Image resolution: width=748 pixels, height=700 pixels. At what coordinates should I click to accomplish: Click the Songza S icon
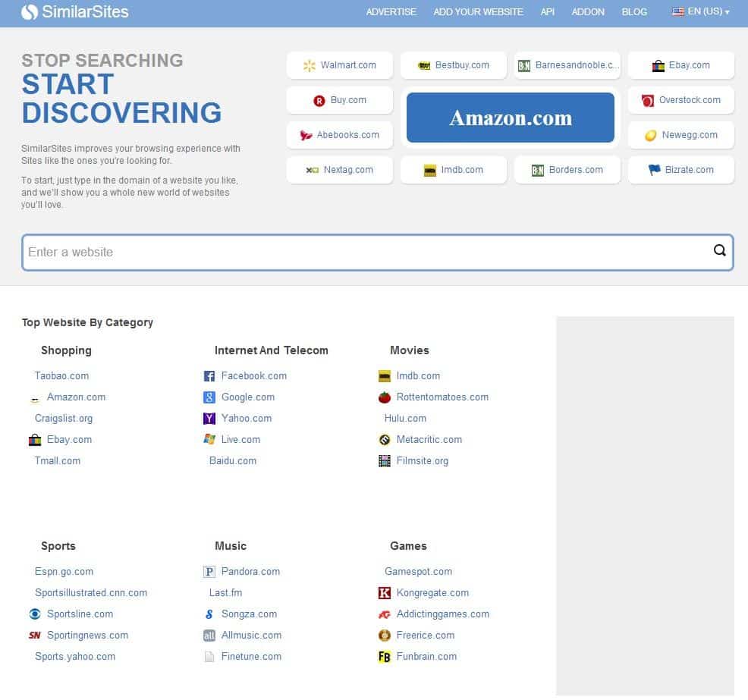(x=209, y=614)
